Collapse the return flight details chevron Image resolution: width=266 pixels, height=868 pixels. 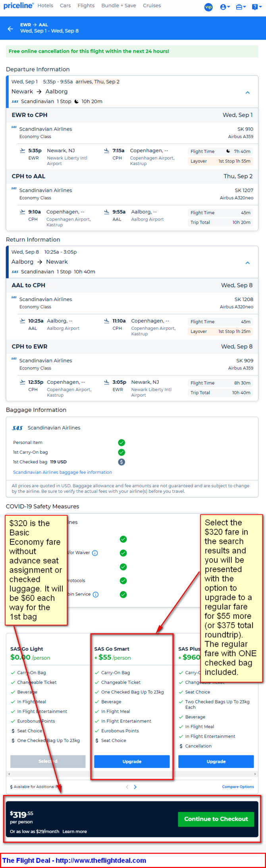[248, 263]
